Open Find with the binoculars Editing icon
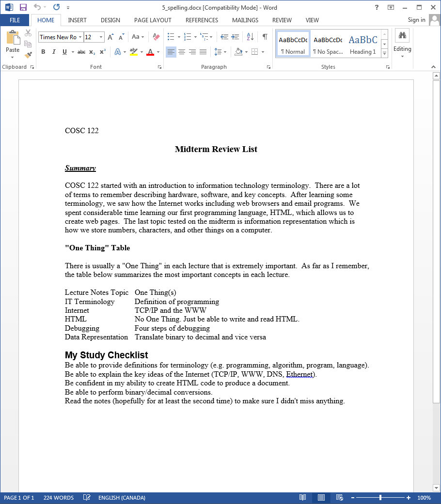 coord(402,35)
